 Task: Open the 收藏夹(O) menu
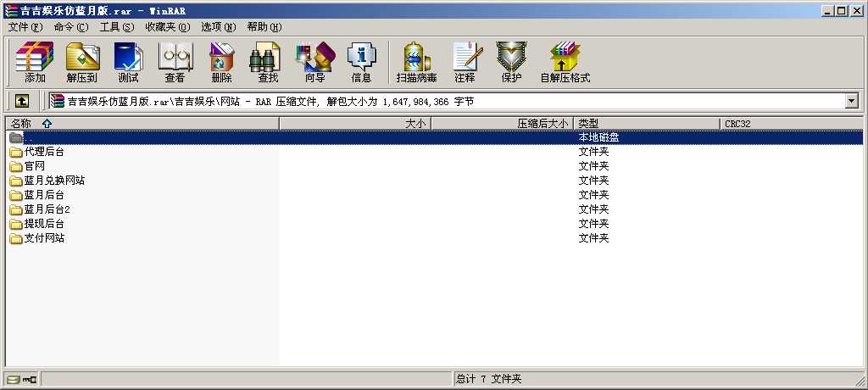167,27
